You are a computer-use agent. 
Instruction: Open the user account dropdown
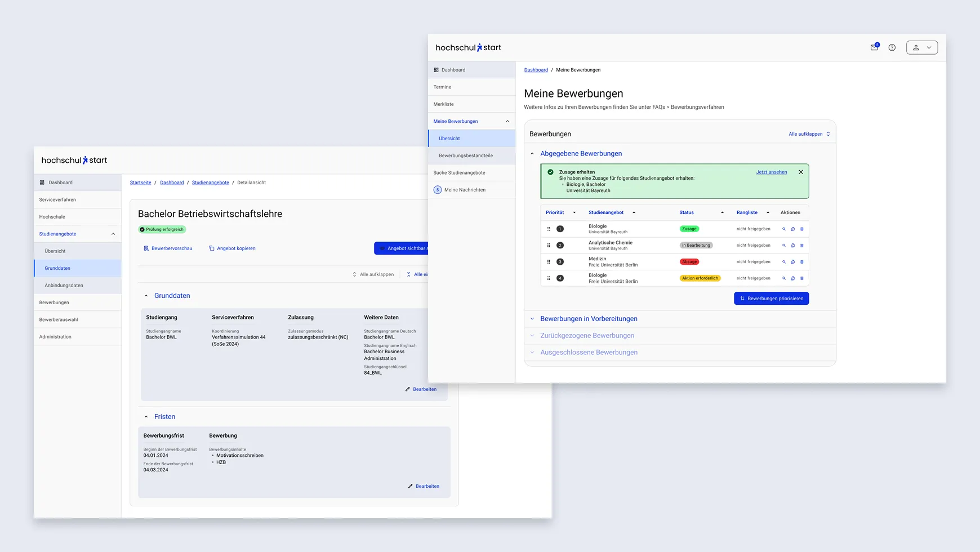click(x=921, y=47)
